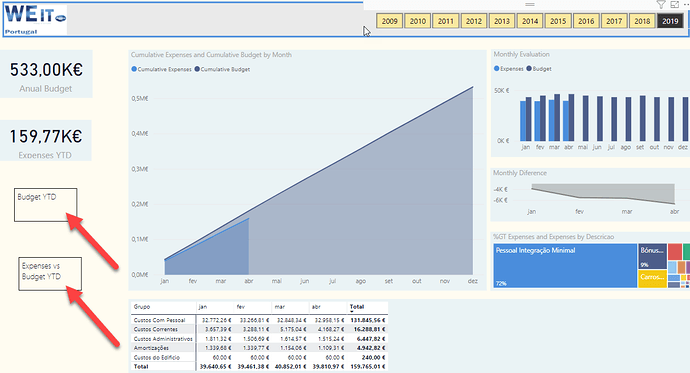Screen dimensions: 690x373
Task: Click the dez label on cumulative chart axis
Action: coord(473,281)
